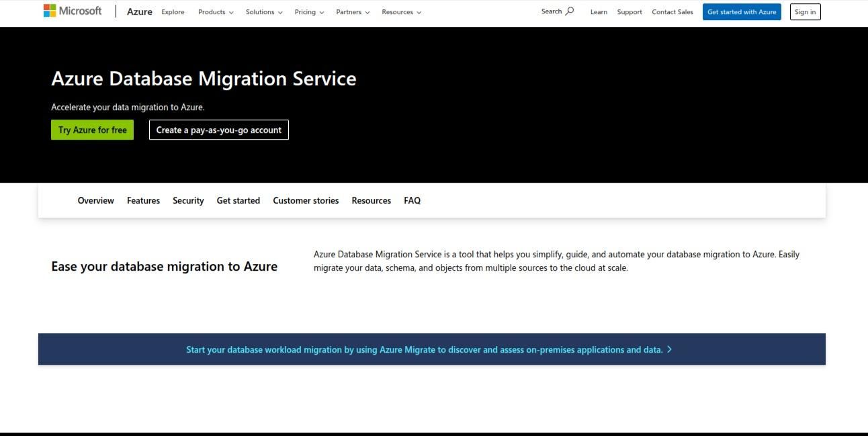Click the Sign in button
Image resolution: width=868 pixels, height=436 pixels.
pyautogui.click(x=805, y=11)
